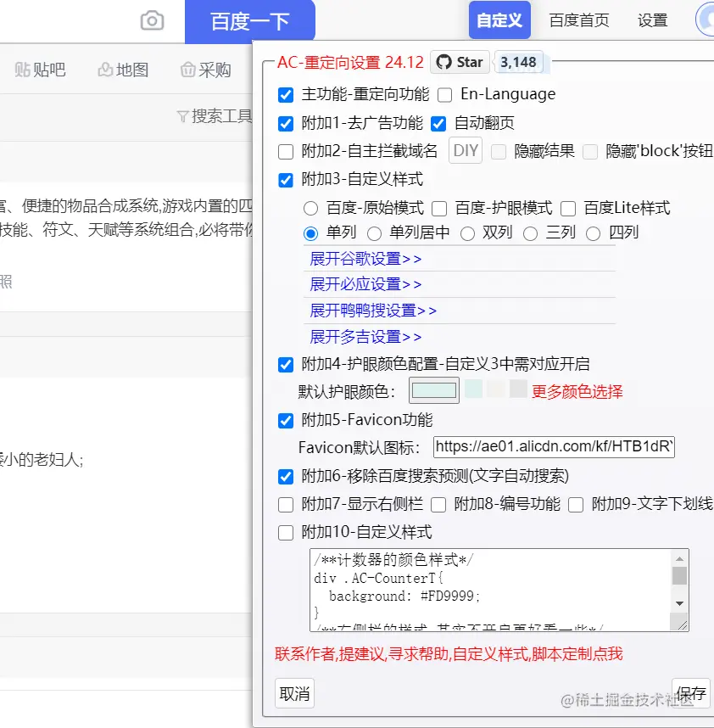Click the textarea scrollbar down arrow
714x728 pixels.
[680, 603]
